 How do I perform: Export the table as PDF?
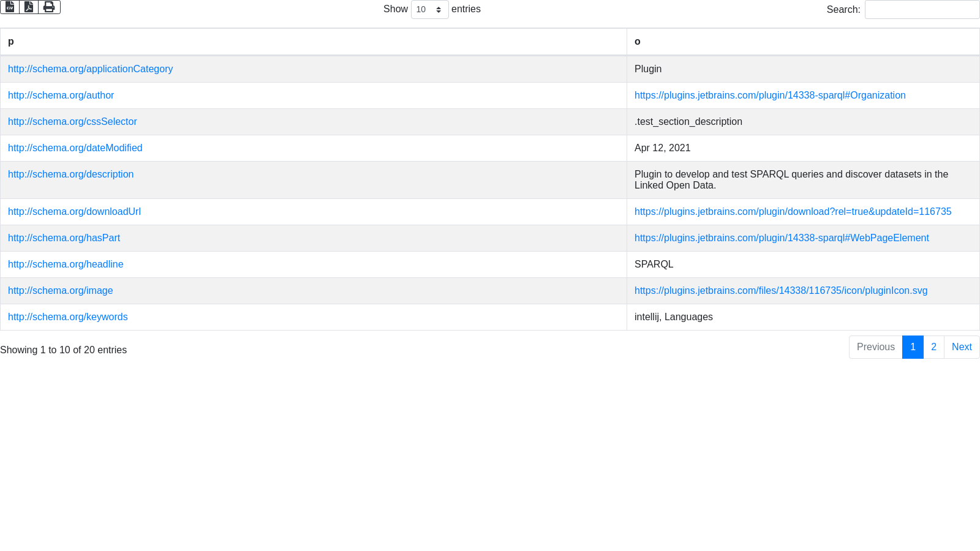(x=29, y=7)
